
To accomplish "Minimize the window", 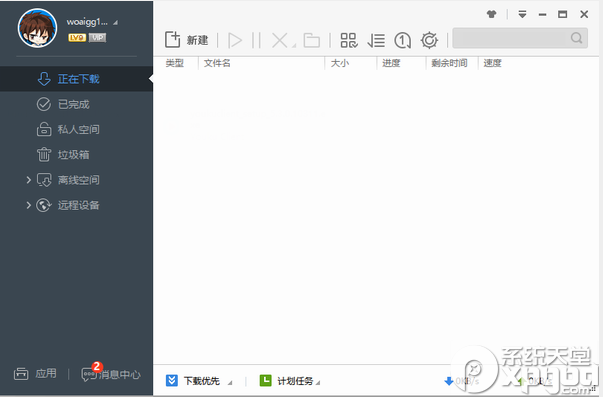I will [542, 15].
